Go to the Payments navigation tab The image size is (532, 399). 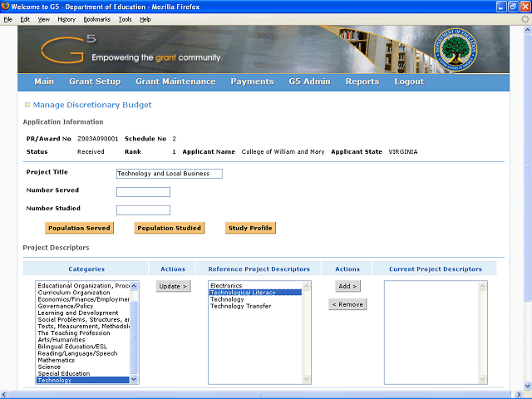(252, 81)
